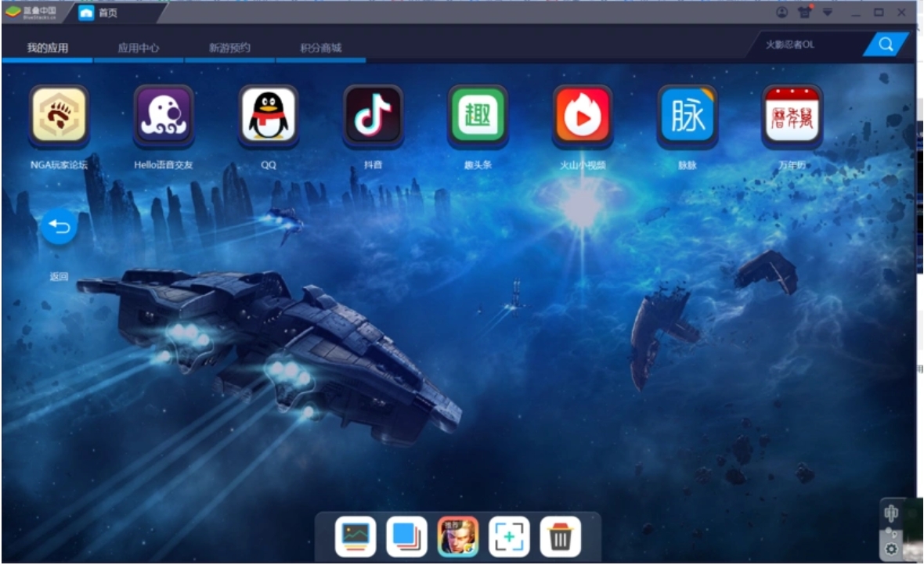Open the account profile icon in title bar
The height and width of the screenshot is (565, 924).
(781, 13)
